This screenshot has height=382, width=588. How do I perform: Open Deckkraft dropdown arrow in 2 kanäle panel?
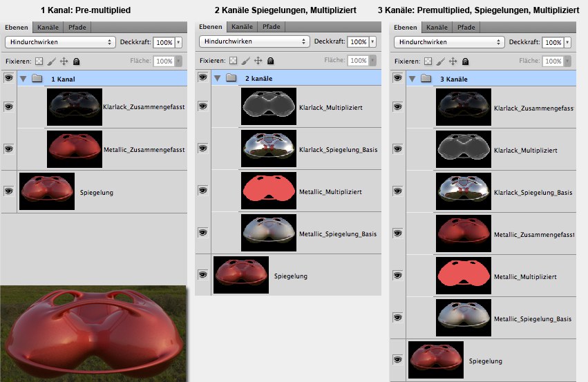coord(373,42)
